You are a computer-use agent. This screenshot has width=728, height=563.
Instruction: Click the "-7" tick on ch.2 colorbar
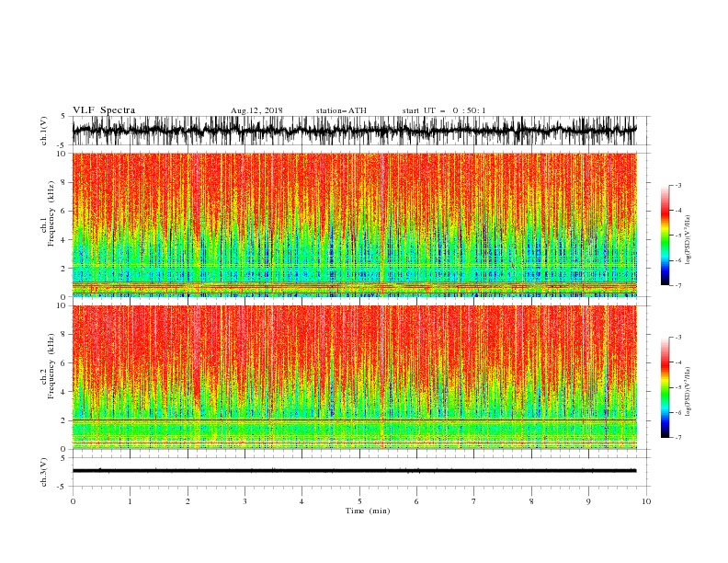pyautogui.click(x=678, y=437)
